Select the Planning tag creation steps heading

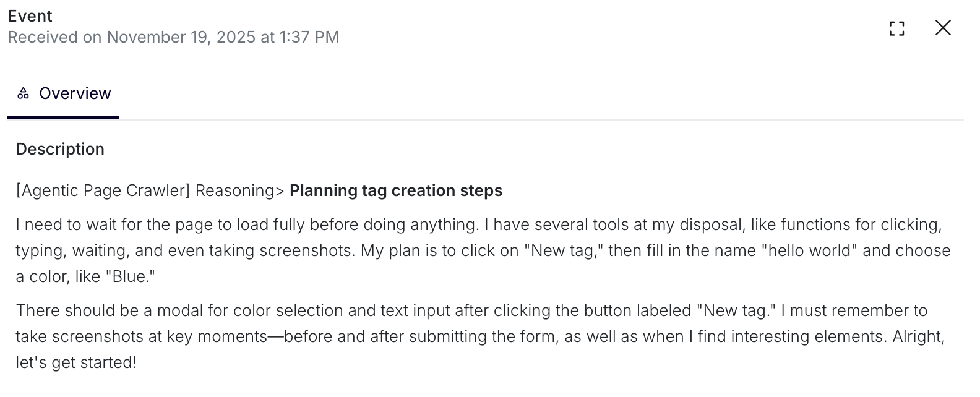[x=396, y=190]
